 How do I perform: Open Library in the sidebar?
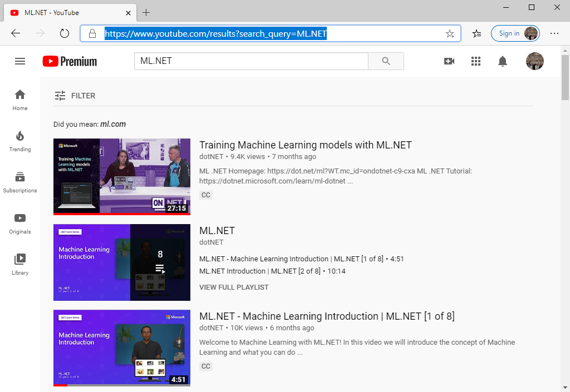(x=20, y=265)
